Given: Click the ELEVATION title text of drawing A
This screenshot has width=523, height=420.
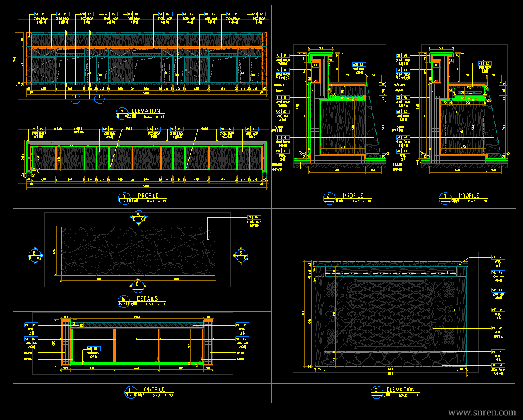Looking at the screenshot, I should [x=146, y=111].
